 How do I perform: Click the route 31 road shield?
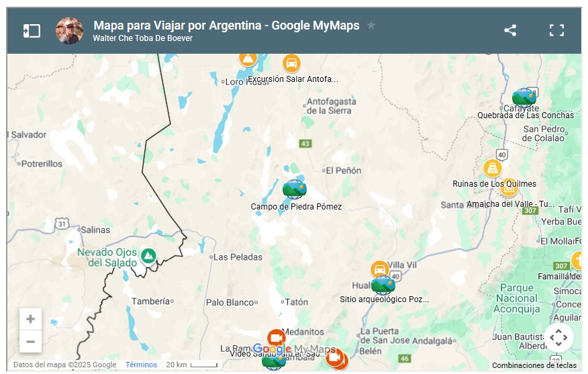tap(62, 224)
